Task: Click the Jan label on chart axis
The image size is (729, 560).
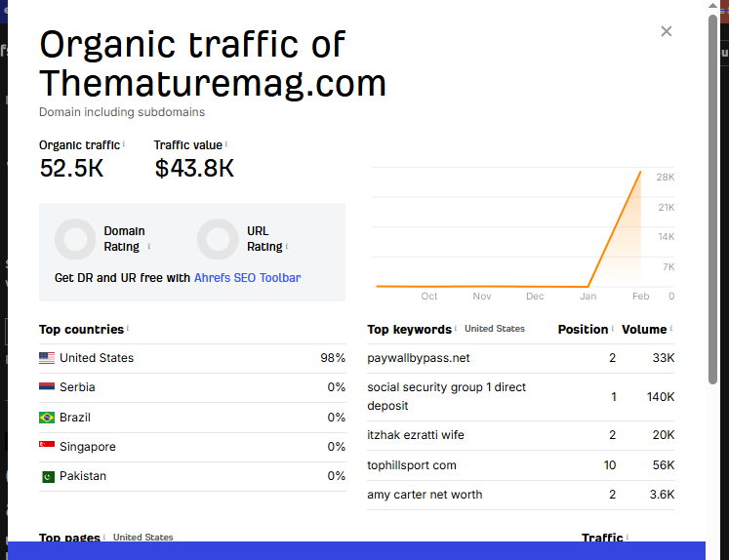Action: (x=588, y=296)
